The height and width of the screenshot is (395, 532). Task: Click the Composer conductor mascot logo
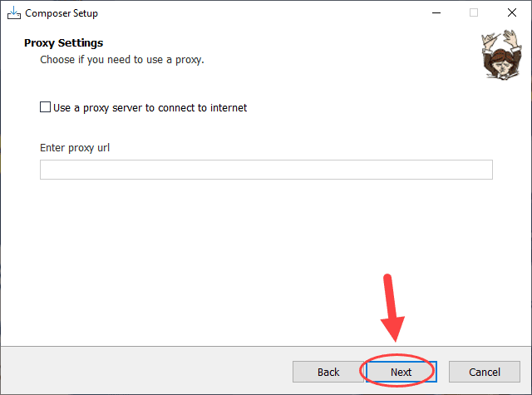(x=501, y=55)
